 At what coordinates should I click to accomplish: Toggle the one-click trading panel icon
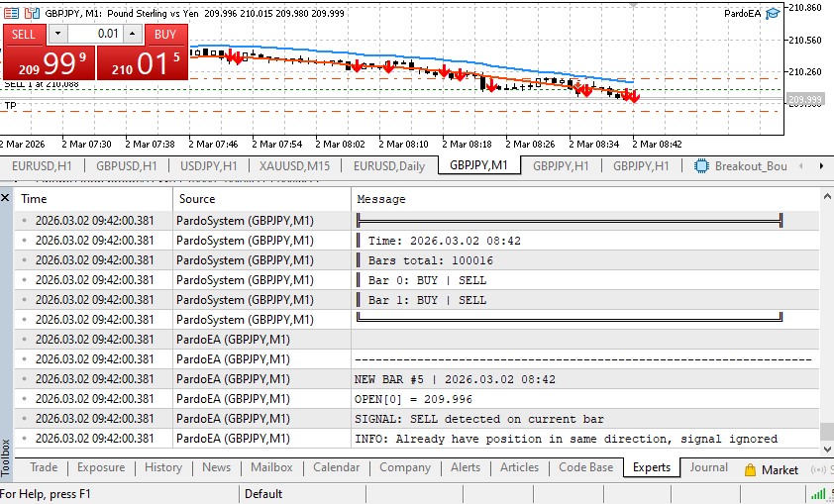point(11,13)
